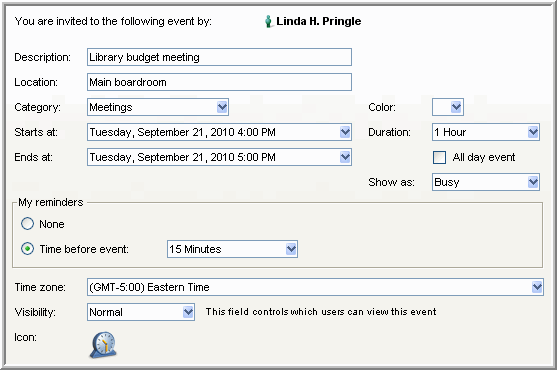557x370 pixels.
Task: Click the Location field with Main boardroom
Action: click(x=219, y=82)
